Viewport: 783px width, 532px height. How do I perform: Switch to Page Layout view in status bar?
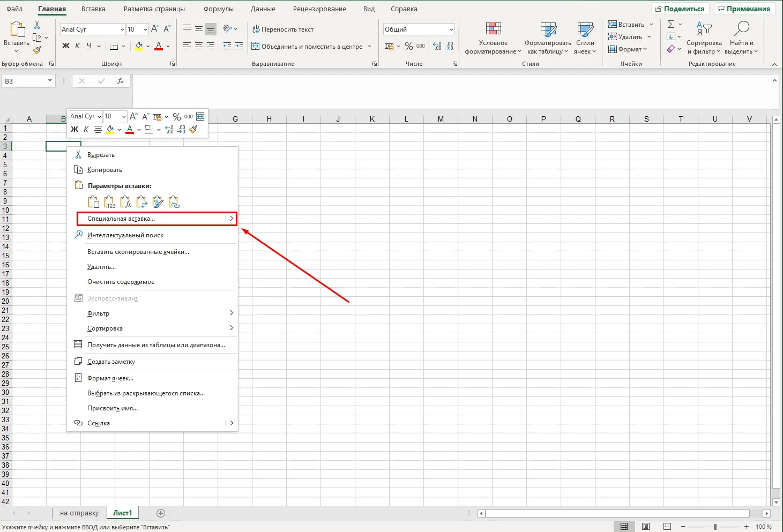click(x=646, y=527)
